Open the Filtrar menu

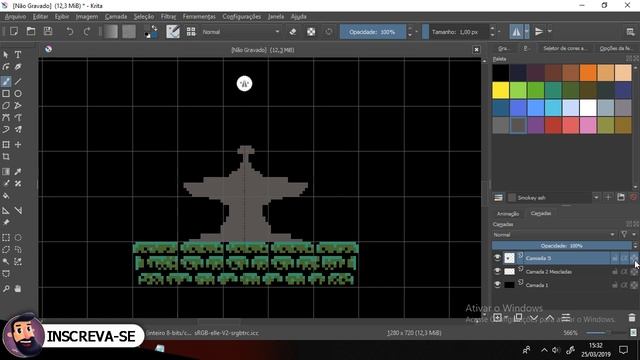168,16
